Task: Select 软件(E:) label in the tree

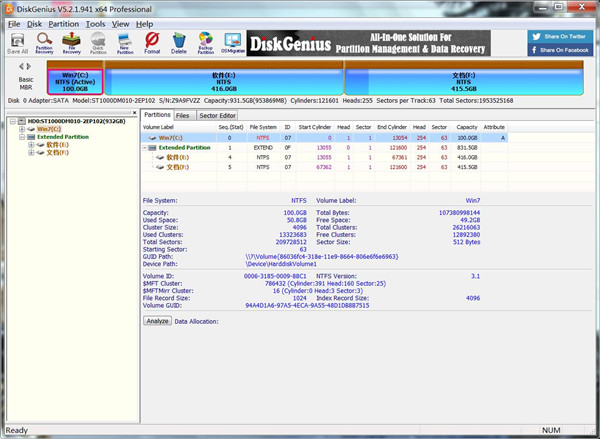Action: point(58,145)
